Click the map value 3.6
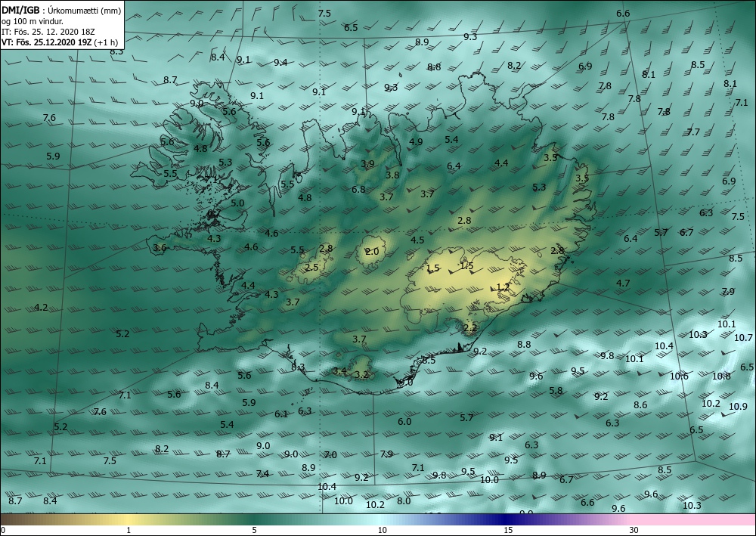The height and width of the screenshot is (536, 756). pos(160,247)
